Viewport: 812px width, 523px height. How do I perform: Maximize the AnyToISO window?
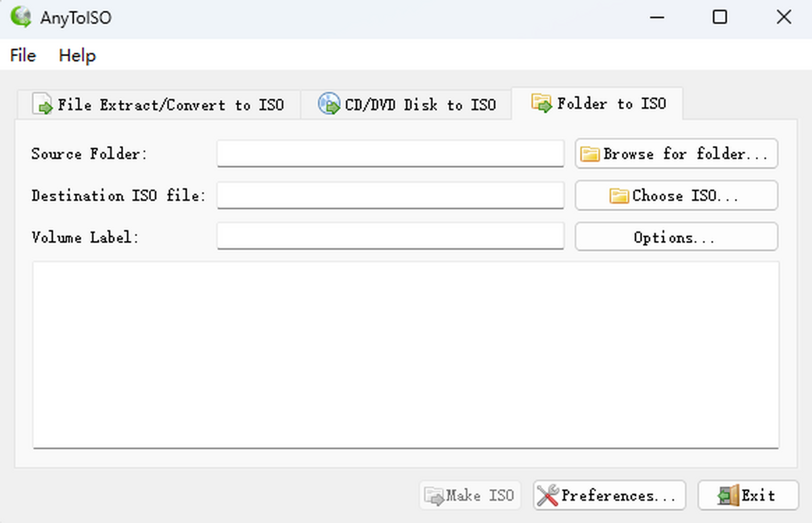[x=720, y=18]
